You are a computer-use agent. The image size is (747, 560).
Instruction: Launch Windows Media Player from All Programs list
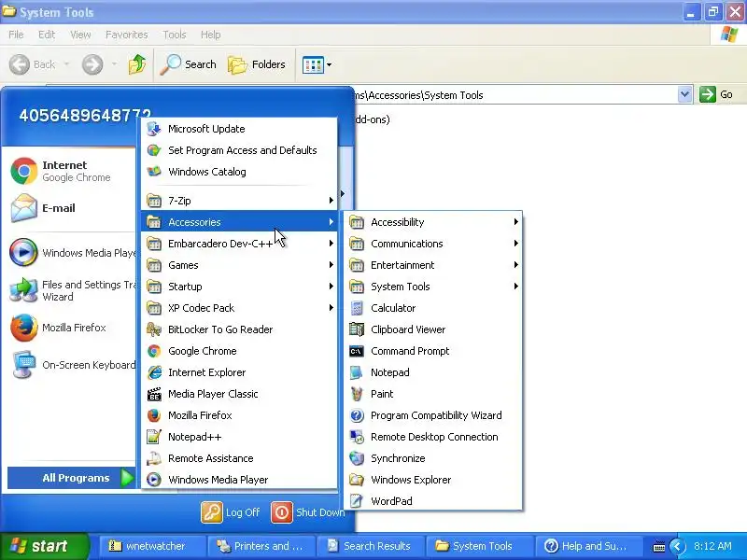coord(239,480)
